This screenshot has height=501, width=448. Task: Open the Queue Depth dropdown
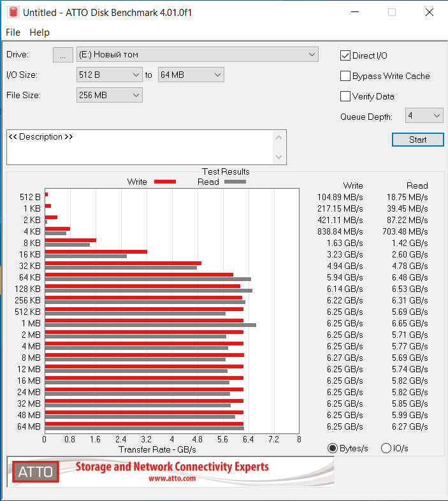pos(424,115)
